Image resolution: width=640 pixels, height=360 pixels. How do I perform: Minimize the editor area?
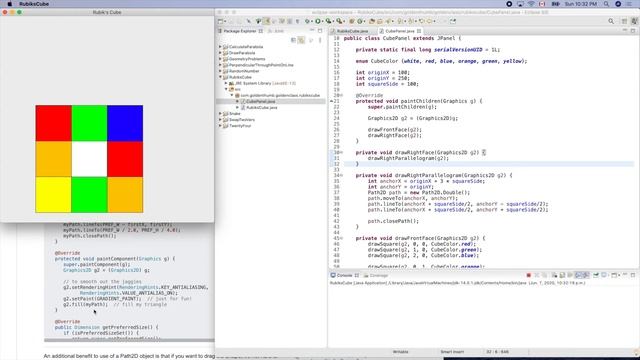(625, 31)
